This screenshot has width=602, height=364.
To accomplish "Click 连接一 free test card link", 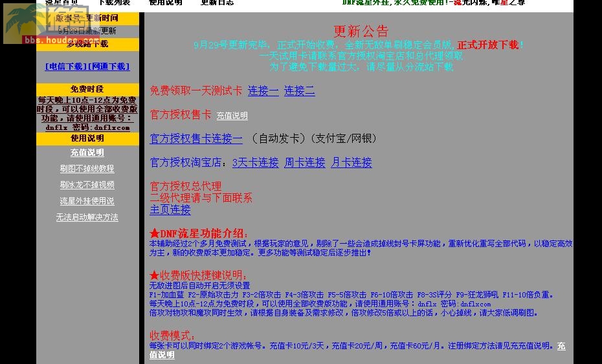I will pos(263,91).
